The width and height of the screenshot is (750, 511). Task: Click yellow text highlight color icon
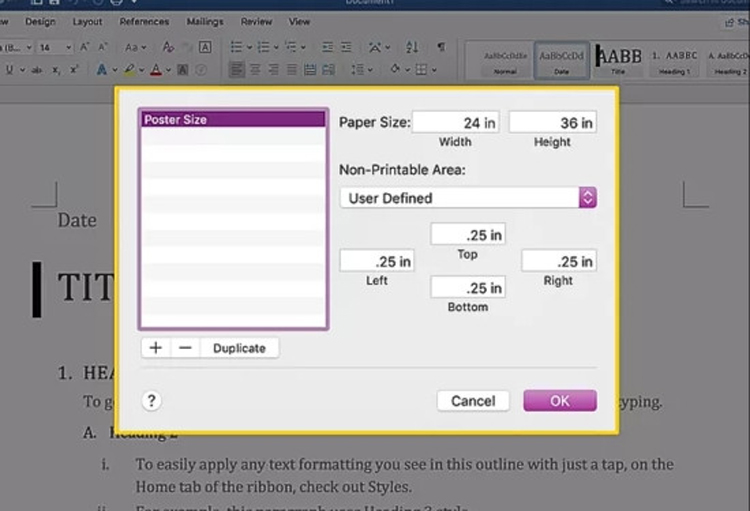(x=129, y=70)
